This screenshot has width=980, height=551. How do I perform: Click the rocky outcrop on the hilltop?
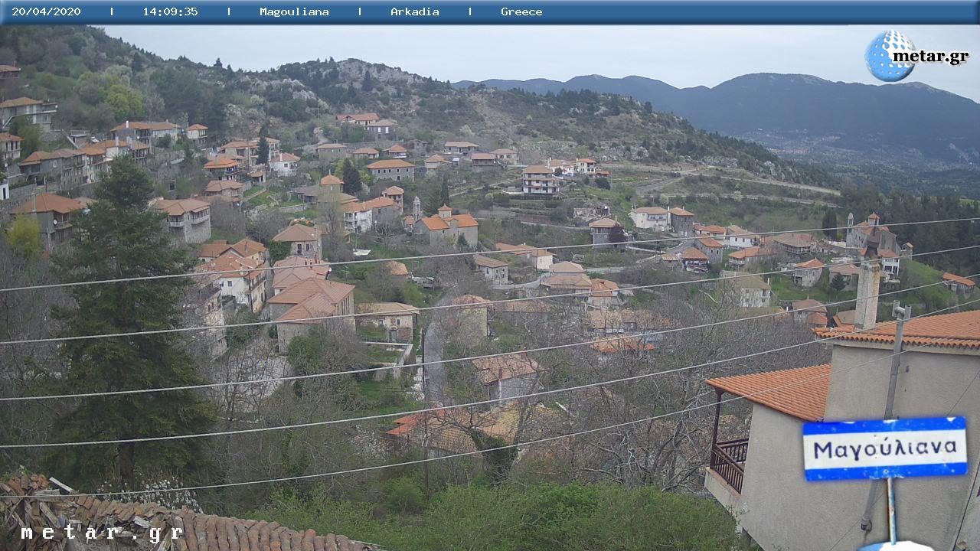point(375,73)
